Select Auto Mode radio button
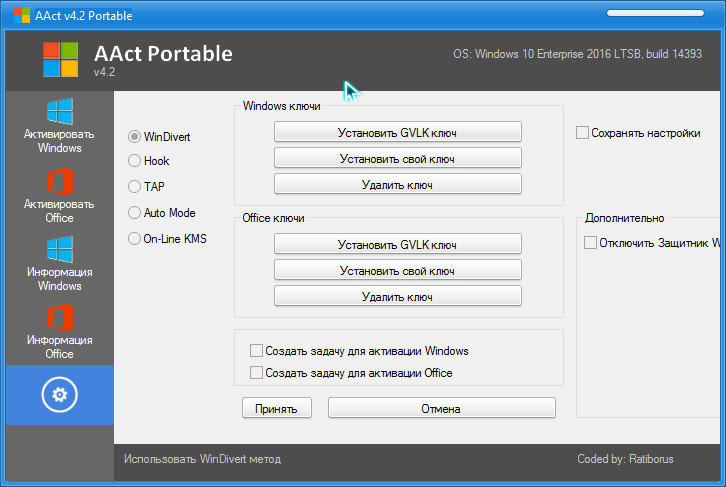The height and width of the screenshot is (487, 726). (135, 212)
